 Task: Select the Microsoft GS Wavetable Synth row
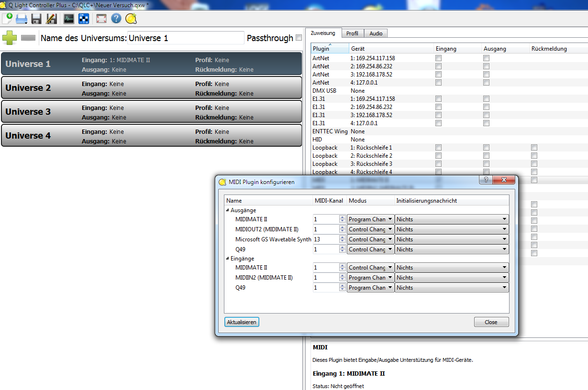[273, 239]
